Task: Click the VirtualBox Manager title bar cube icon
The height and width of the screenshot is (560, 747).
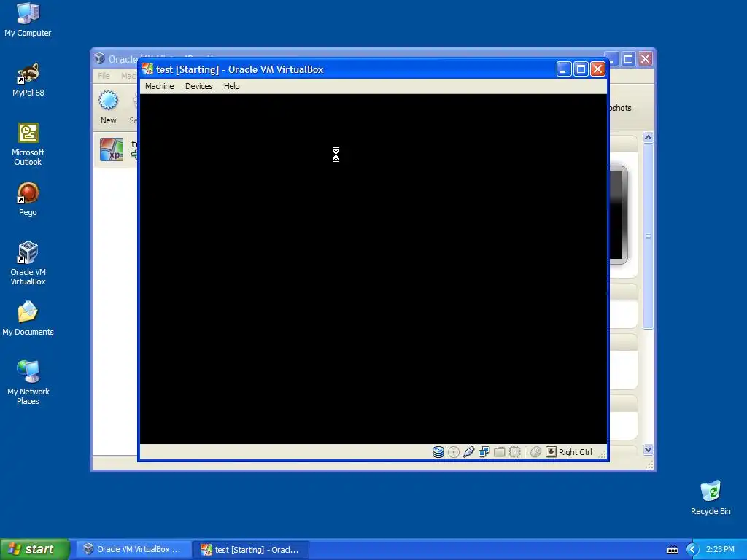Action: coord(99,58)
